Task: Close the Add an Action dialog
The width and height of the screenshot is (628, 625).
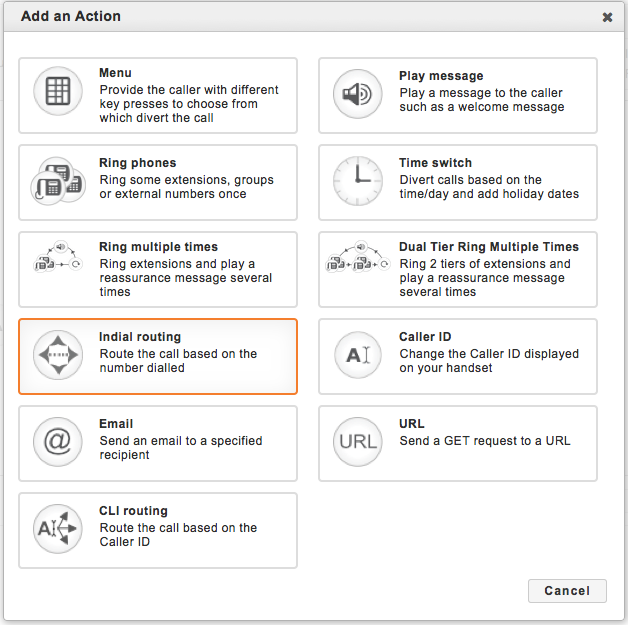Action: click(607, 17)
